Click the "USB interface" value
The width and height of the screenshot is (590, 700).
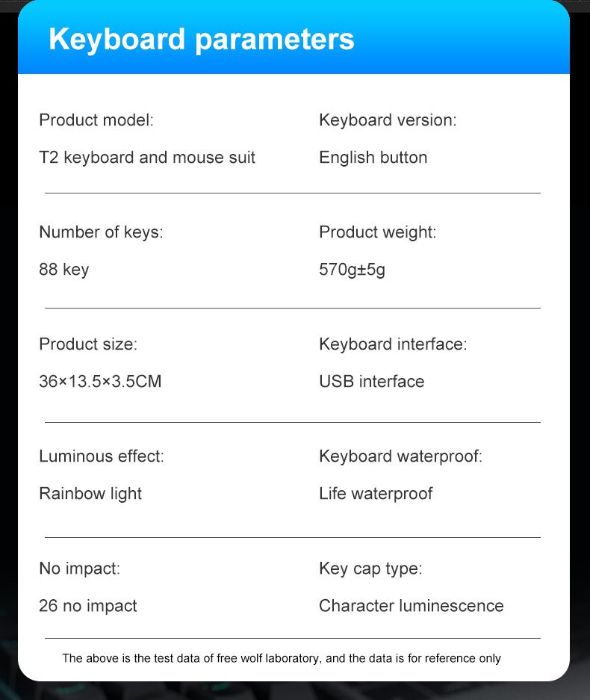(x=371, y=382)
